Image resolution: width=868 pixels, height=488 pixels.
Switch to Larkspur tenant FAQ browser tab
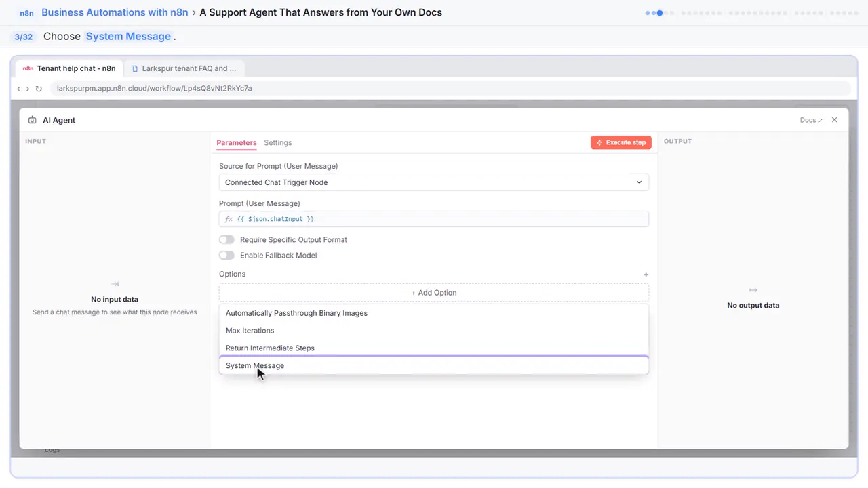[x=184, y=68]
